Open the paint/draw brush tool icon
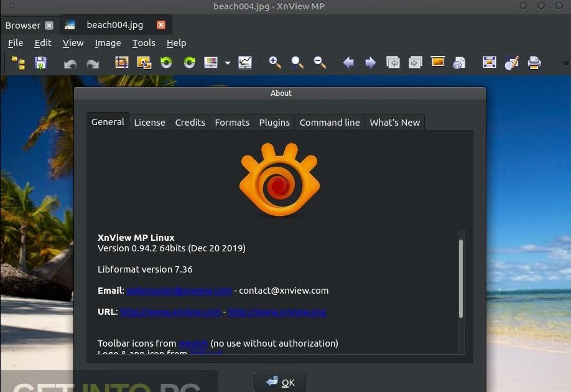This screenshot has height=392, width=571. (512, 63)
